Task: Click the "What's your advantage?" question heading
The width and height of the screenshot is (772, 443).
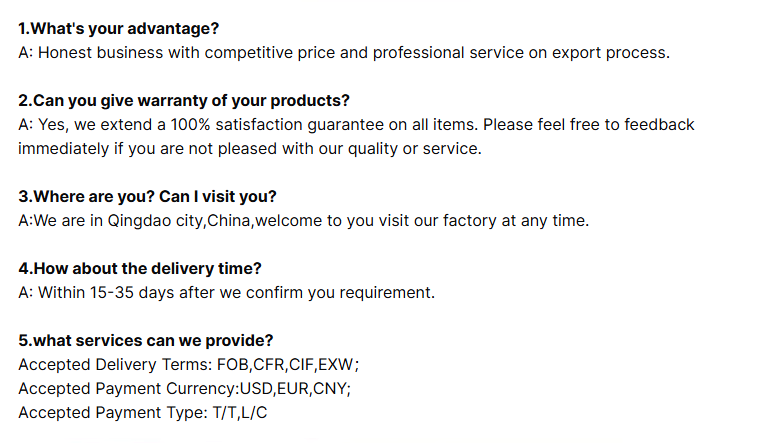Action: [x=118, y=28]
